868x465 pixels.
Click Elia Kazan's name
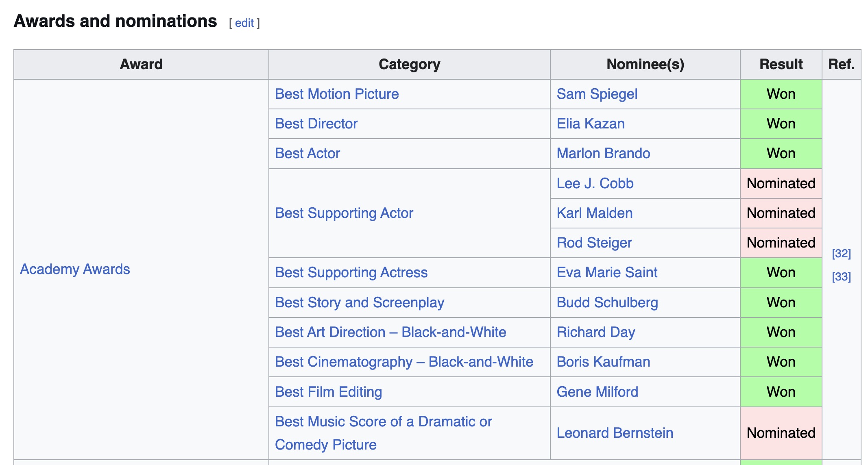click(x=590, y=124)
